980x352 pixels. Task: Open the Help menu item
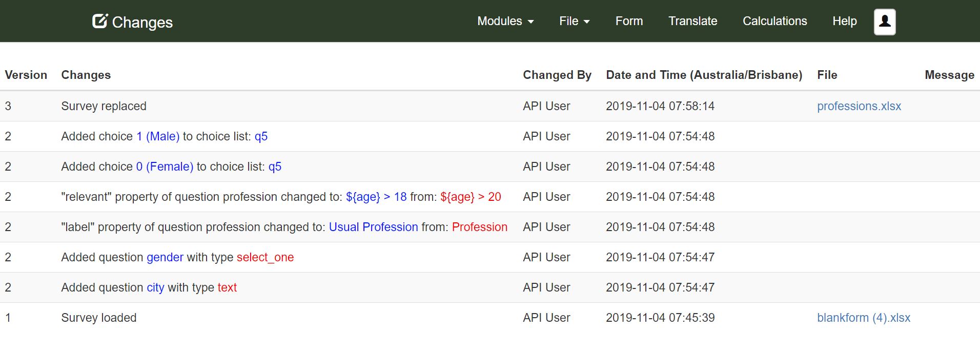pos(844,22)
